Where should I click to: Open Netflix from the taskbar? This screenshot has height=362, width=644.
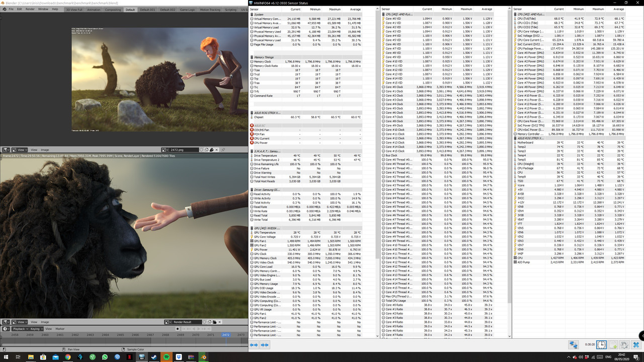pyautogui.click(x=129, y=357)
